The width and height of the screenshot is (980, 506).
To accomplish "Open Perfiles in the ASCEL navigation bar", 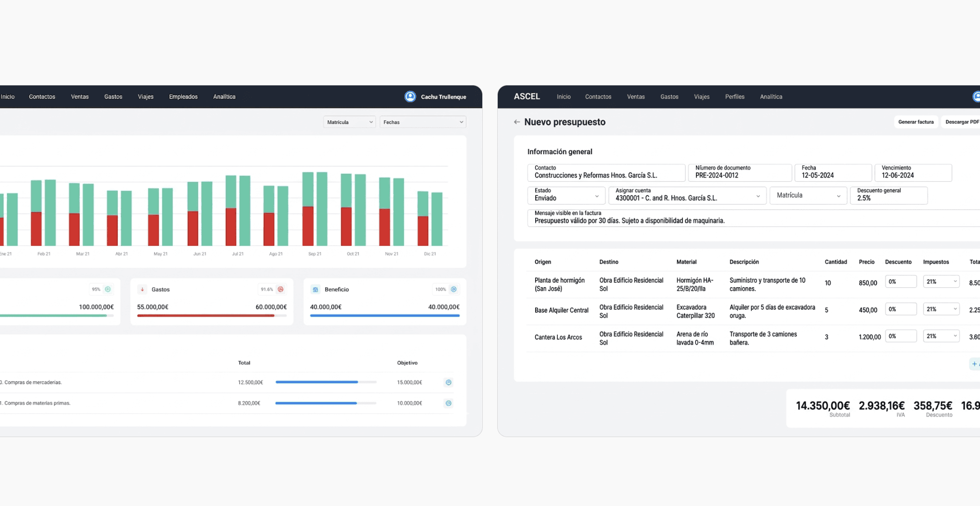I will [x=734, y=97].
